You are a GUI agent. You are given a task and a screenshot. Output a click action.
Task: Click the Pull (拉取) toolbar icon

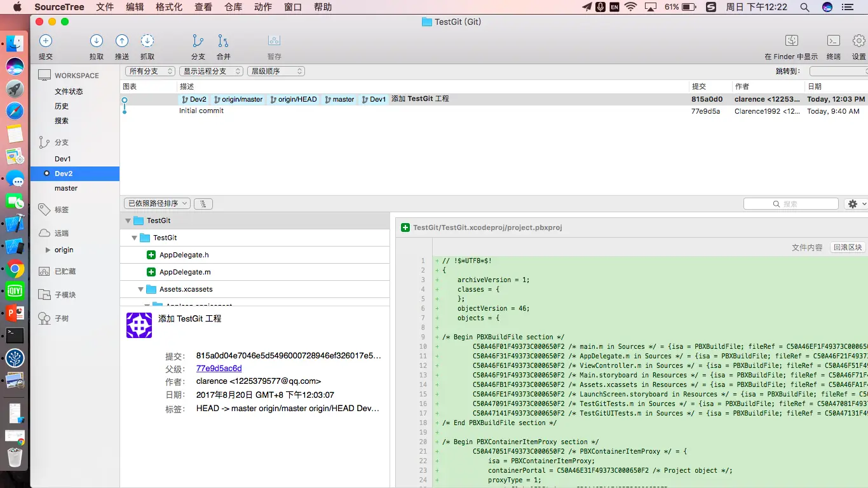[x=97, y=41]
